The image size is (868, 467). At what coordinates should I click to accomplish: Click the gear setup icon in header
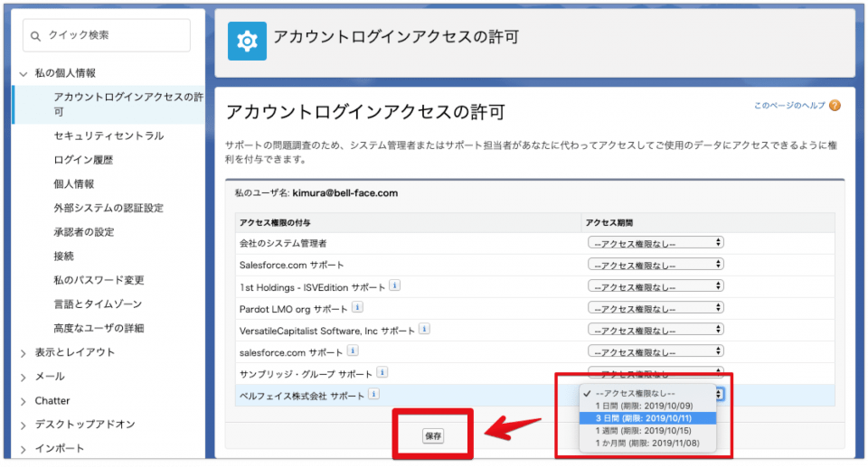247,41
